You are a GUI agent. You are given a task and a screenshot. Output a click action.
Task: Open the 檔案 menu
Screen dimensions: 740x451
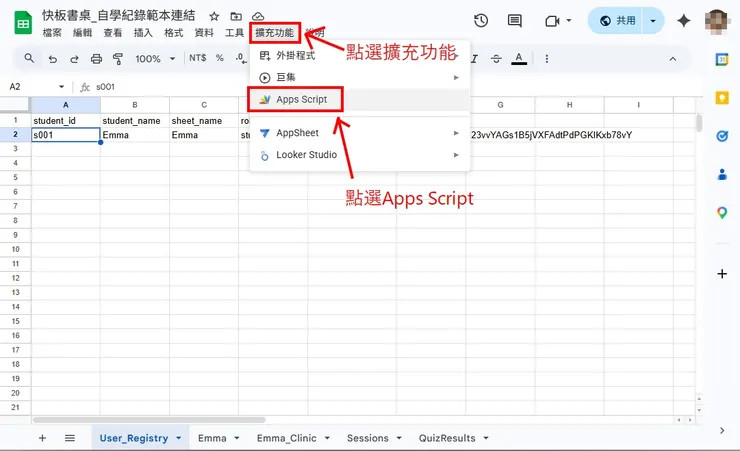click(x=52, y=33)
